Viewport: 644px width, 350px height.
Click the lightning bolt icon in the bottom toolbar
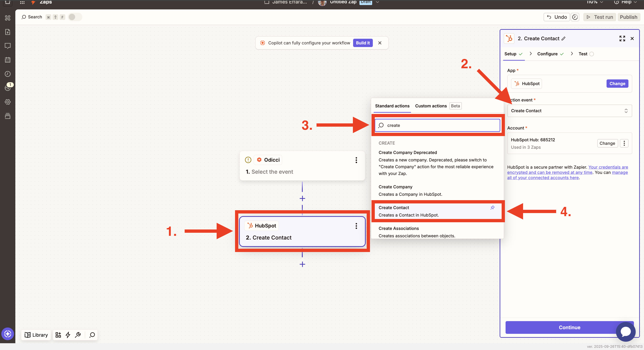coord(68,335)
